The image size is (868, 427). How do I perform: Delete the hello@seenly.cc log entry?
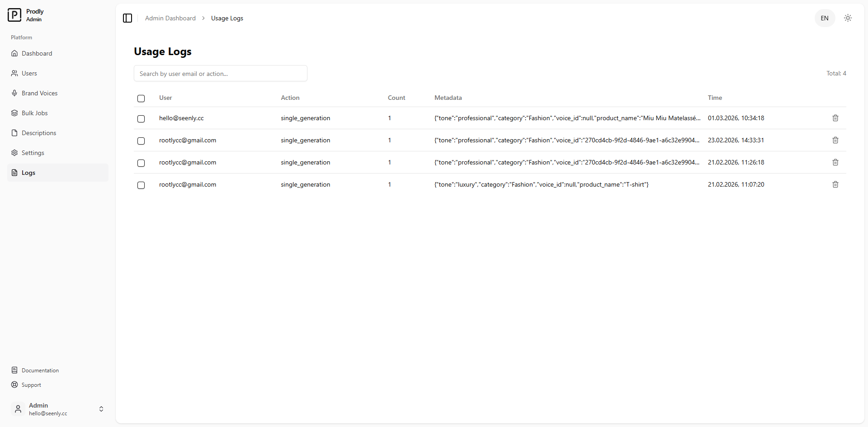835,118
